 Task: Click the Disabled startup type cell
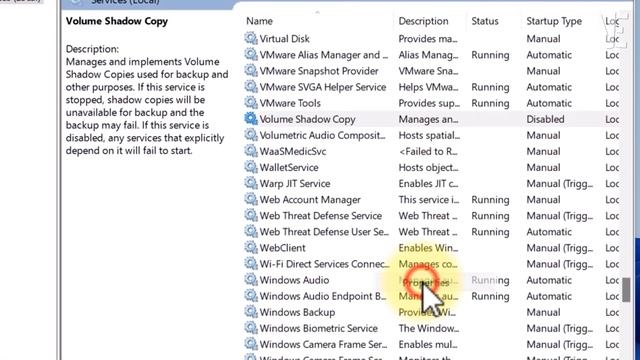(x=545, y=119)
